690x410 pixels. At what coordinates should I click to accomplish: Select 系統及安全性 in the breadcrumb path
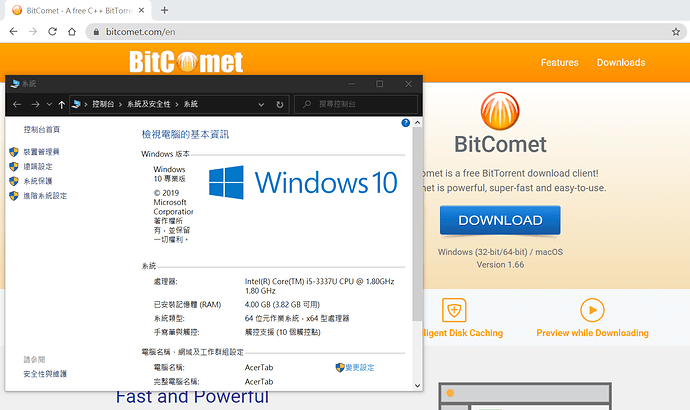[x=149, y=104]
